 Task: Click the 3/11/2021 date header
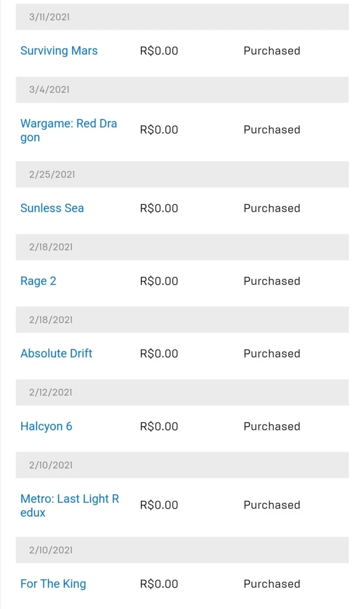tap(182, 17)
